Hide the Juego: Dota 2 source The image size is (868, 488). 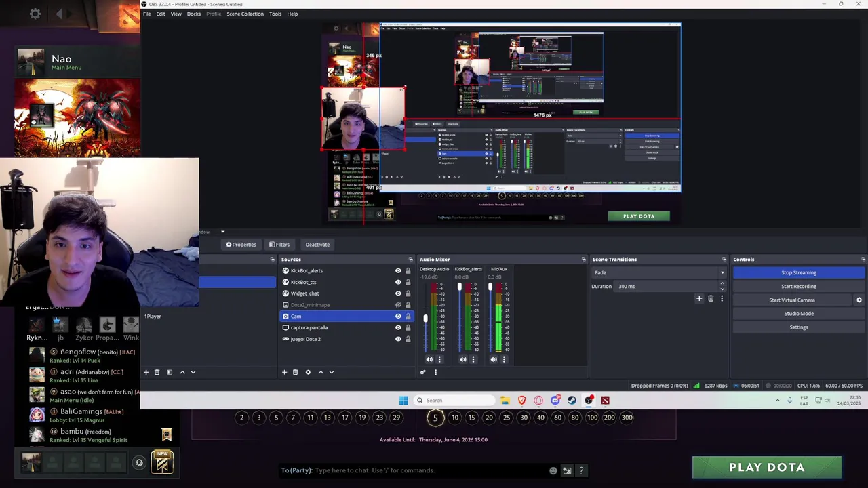[x=398, y=339]
